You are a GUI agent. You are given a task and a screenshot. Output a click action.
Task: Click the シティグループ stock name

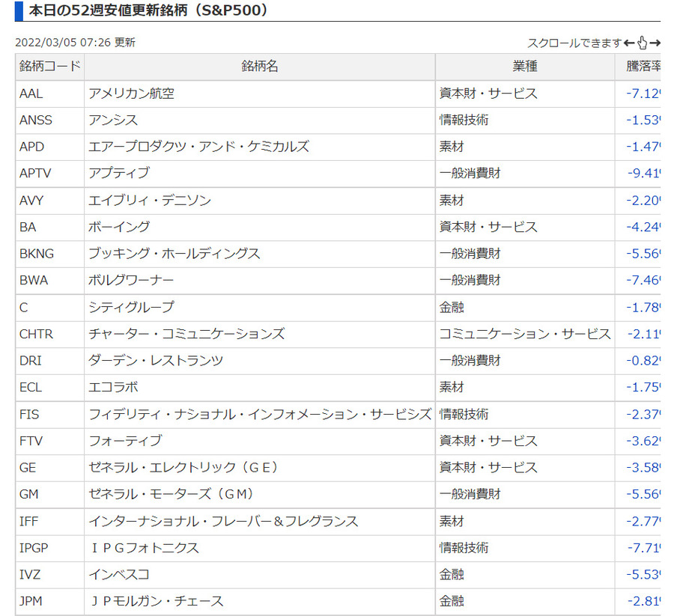point(132,308)
